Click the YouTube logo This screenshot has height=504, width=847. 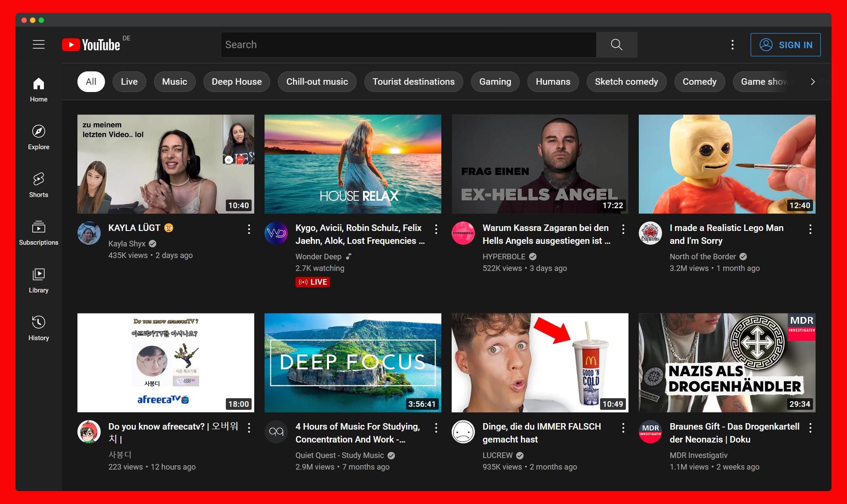91,45
